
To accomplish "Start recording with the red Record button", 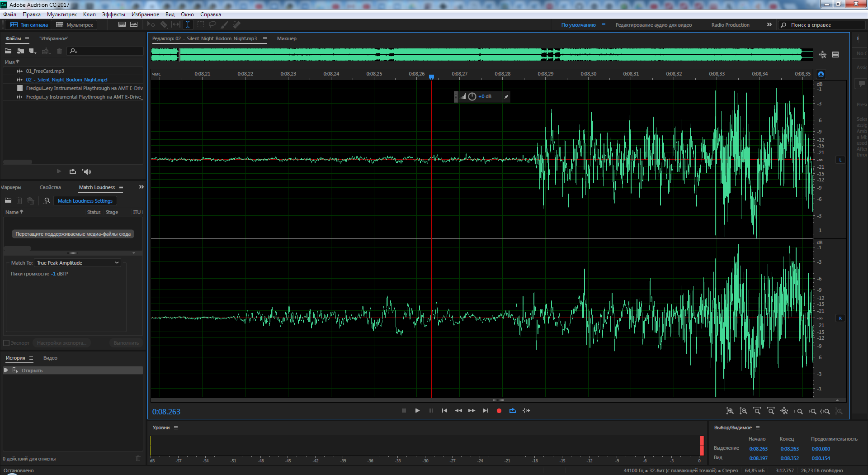I will pos(499,411).
